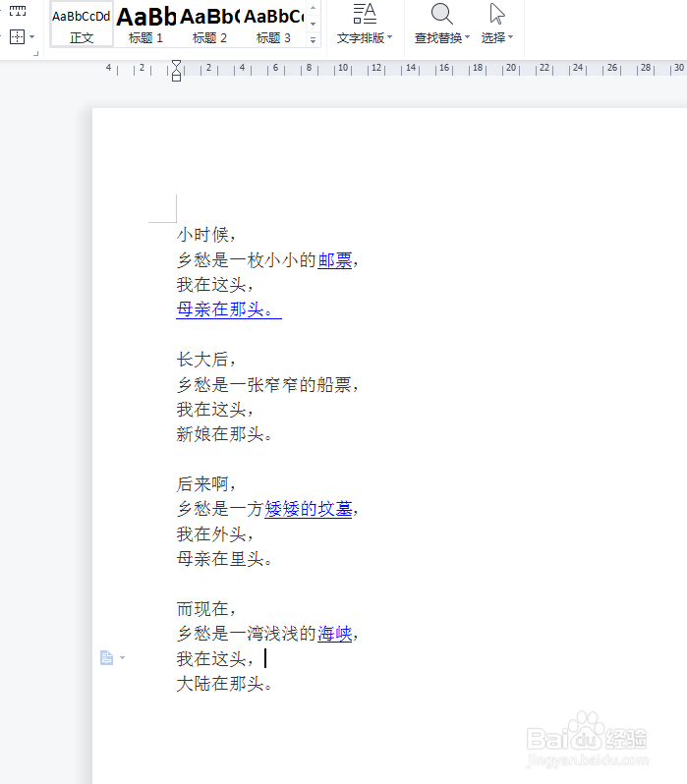The height and width of the screenshot is (784, 687).
Task: Open the 文字排版 dropdown arrow
Action: click(x=390, y=37)
